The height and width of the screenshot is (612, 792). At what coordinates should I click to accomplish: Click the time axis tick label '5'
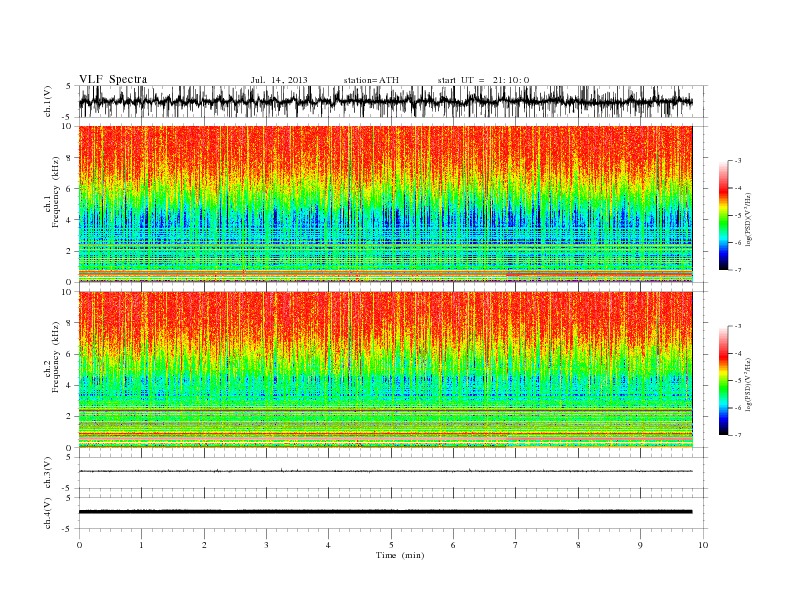click(x=391, y=545)
